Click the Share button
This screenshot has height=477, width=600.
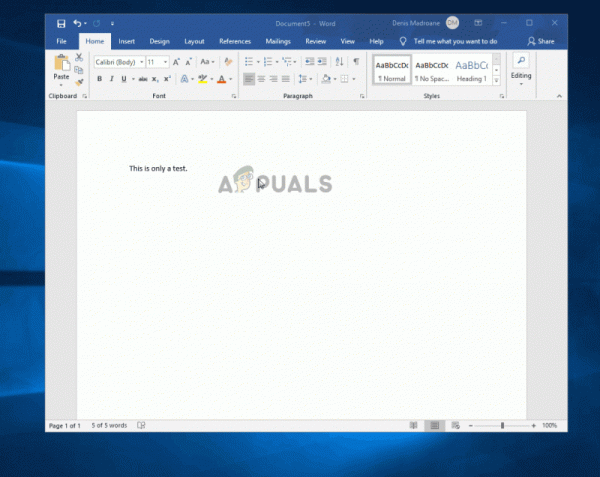pyautogui.click(x=541, y=41)
